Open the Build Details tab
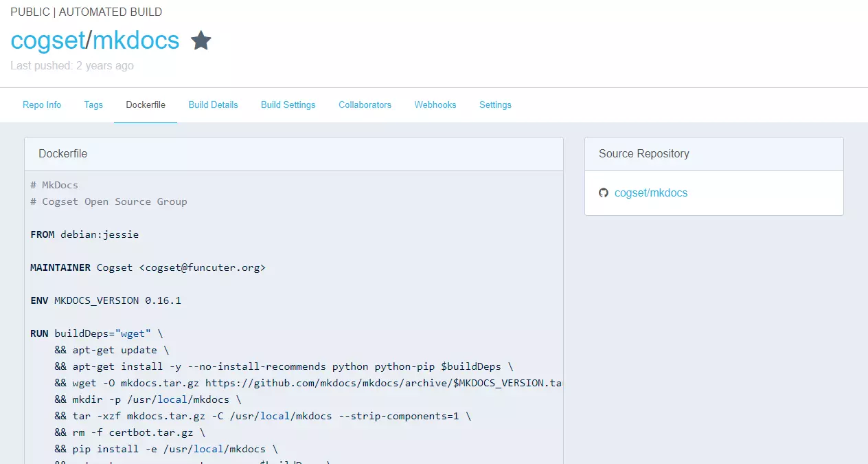868x464 pixels. point(213,105)
